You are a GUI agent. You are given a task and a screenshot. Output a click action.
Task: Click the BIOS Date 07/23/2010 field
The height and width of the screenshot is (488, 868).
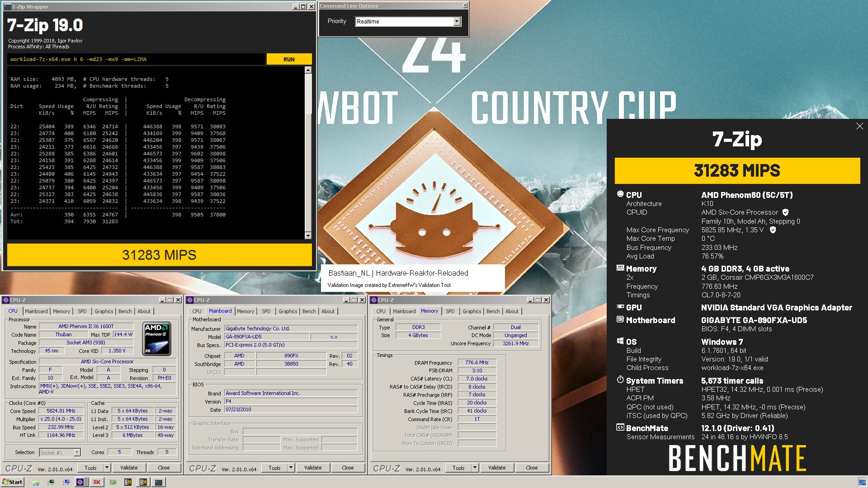pos(291,410)
